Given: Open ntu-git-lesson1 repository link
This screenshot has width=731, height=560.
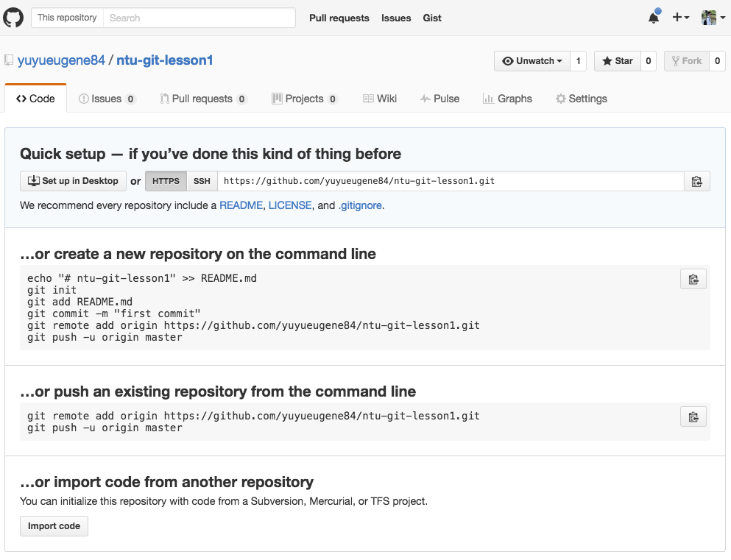Looking at the screenshot, I should click(x=165, y=60).
